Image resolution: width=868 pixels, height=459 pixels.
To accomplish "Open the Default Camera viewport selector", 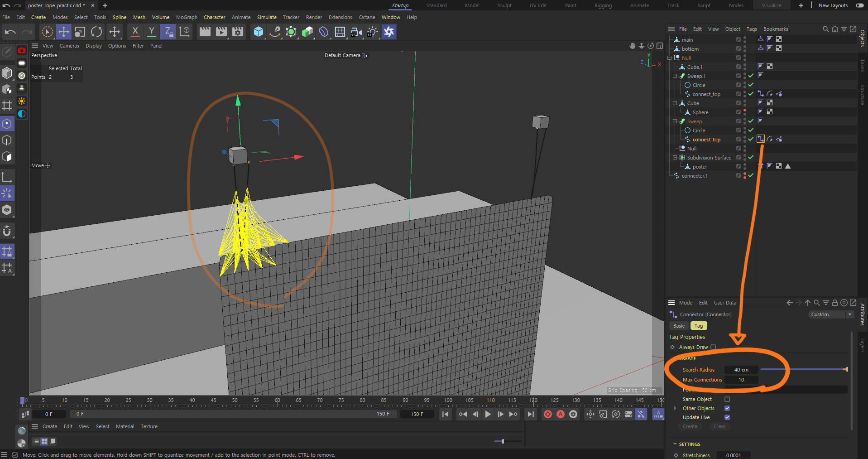I will (x=346, y=55).
